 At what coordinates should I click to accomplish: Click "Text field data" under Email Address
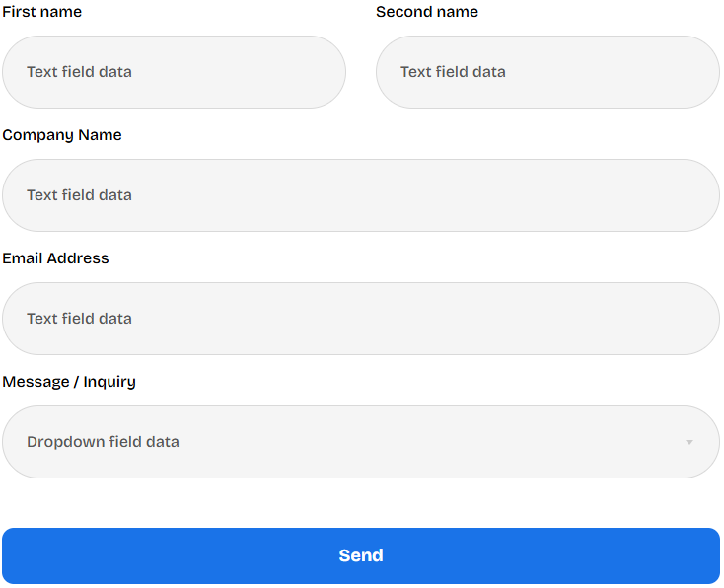tap(79, 319)
